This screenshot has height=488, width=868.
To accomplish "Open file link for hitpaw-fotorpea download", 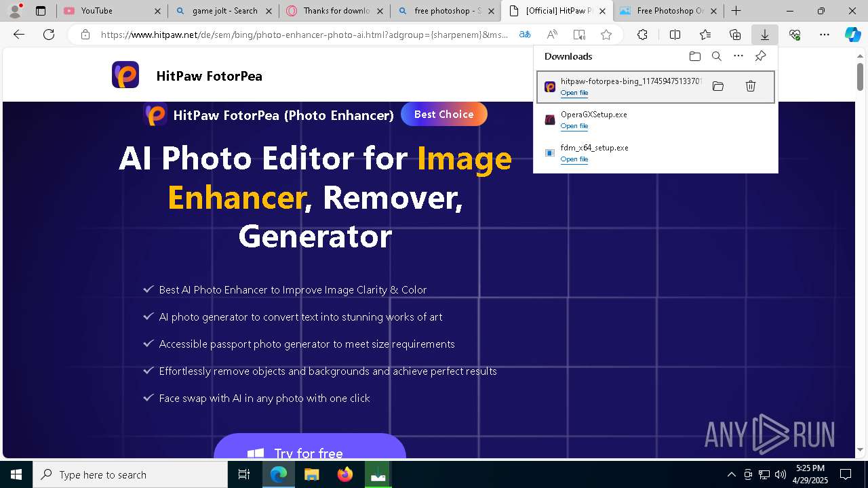I will (574, 93).
